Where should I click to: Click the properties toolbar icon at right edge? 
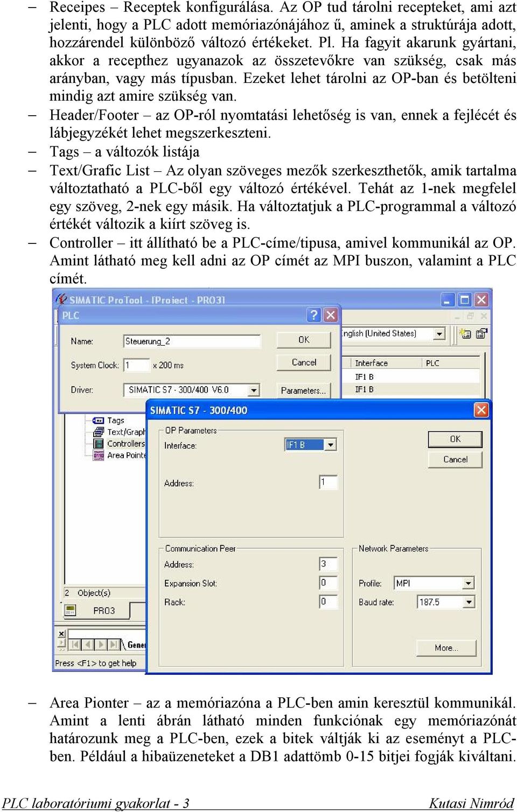point(481,334)
